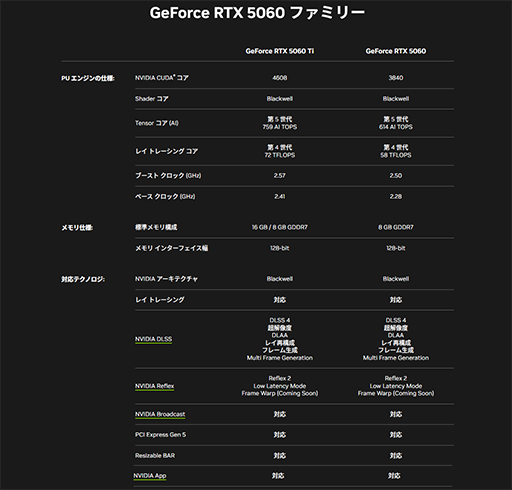Click the ベース クロック (GHz) row label
512x490 pixels.
(165, 196)
